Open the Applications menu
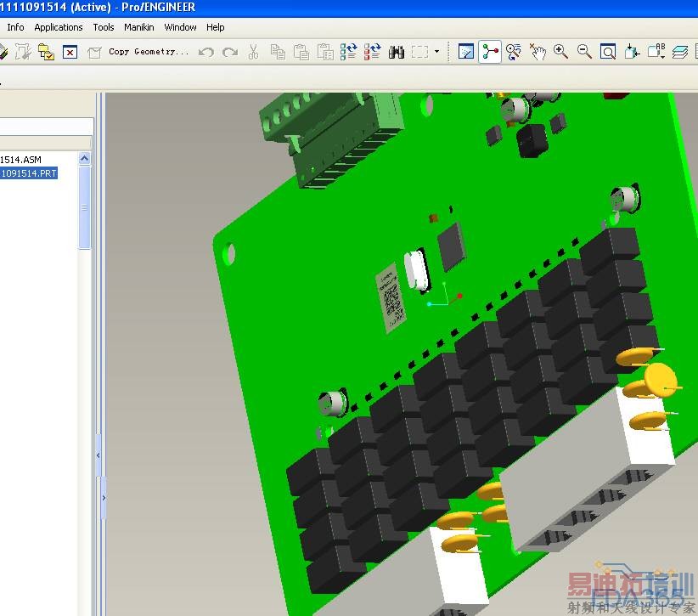The image size is (698, 616). (59, 28)
